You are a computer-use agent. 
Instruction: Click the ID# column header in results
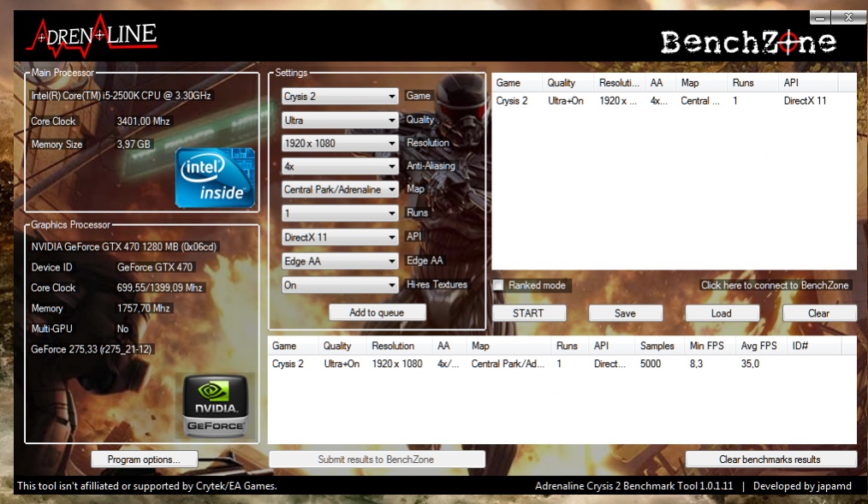(814, 346)
